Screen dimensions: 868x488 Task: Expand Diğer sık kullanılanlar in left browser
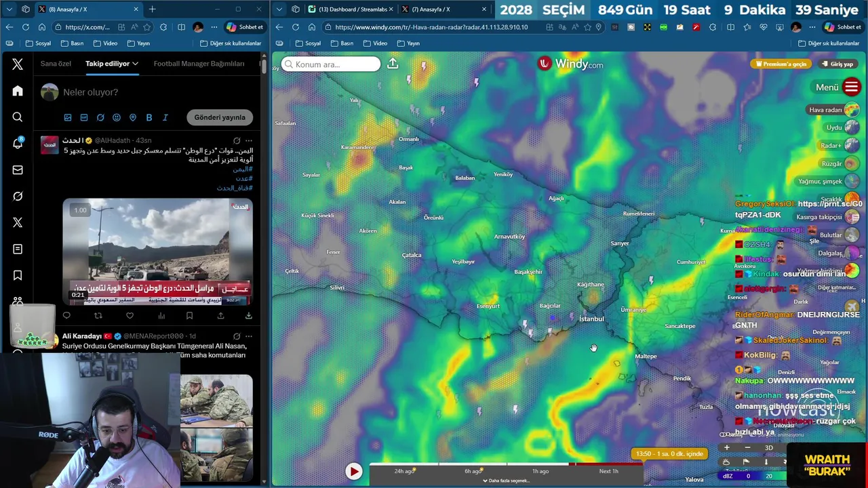(x=231, y=43)
